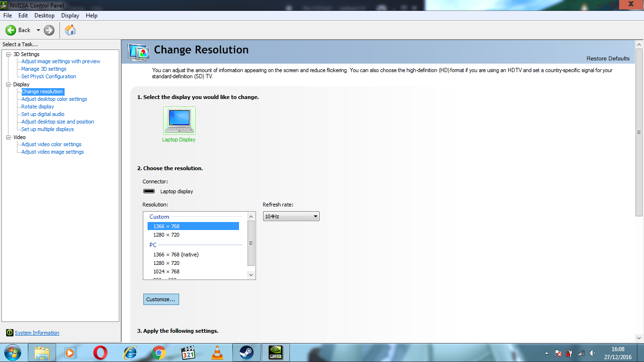
Task: Open Adjust desktop color settings
Action: click(54, 99)
